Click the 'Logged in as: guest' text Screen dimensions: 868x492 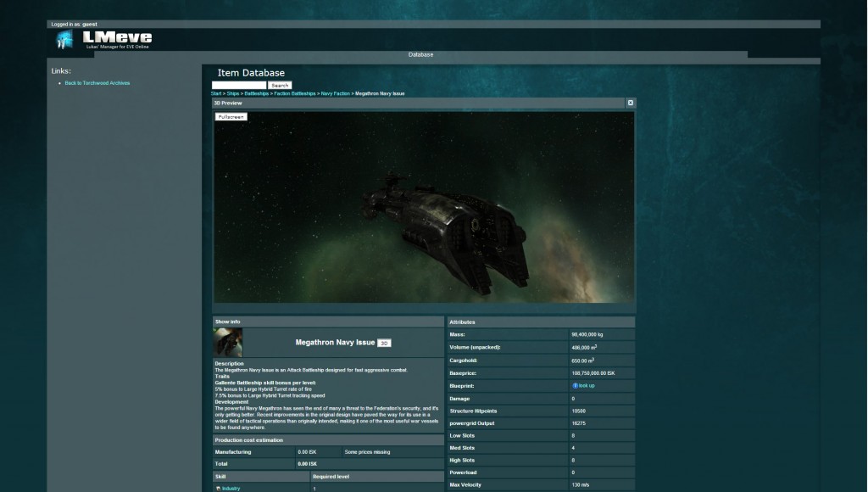(75, 25)
